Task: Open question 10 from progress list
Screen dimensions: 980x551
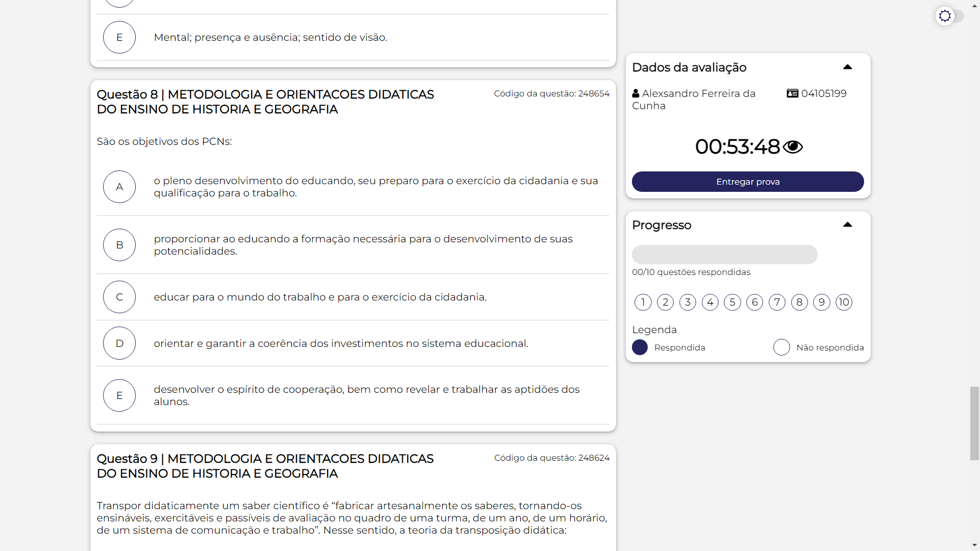Action: (844, 303)
